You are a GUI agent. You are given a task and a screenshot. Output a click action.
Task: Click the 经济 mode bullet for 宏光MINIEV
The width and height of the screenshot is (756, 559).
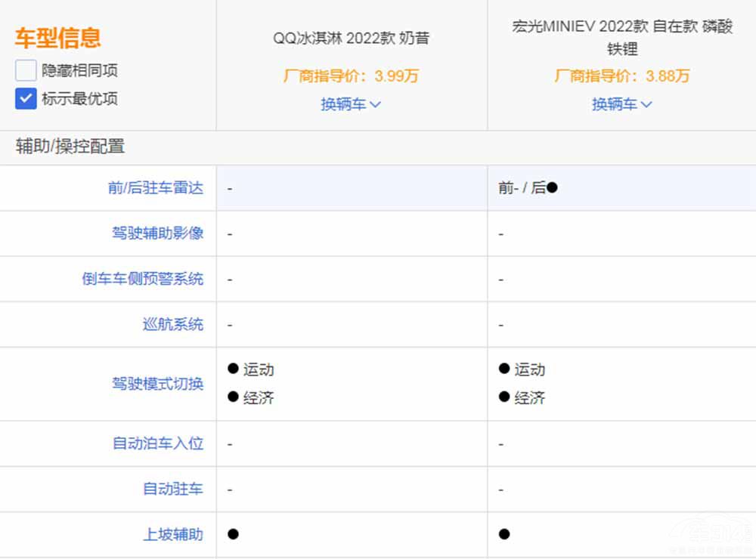504,397
